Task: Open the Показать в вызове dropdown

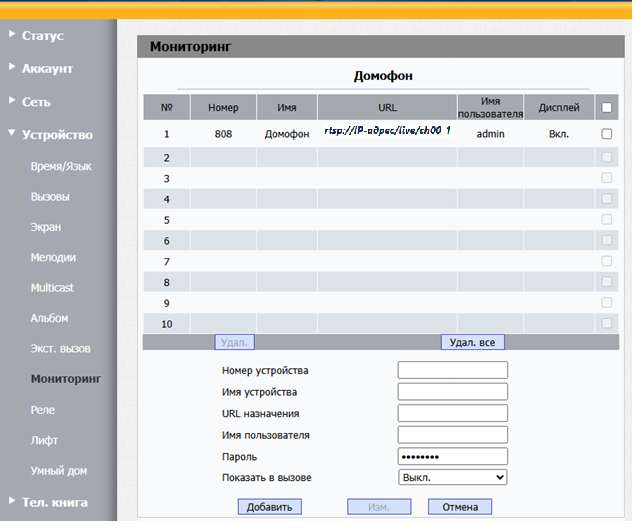Action: point(453,477)
